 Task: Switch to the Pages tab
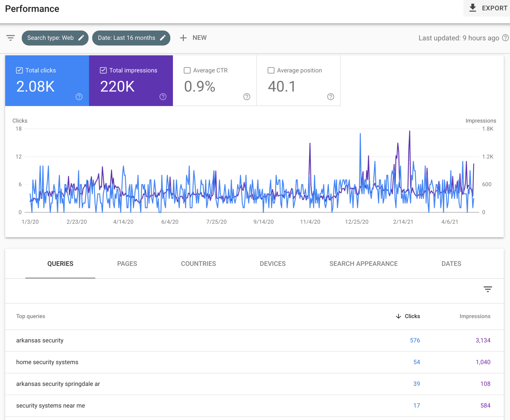click(127, 264)
